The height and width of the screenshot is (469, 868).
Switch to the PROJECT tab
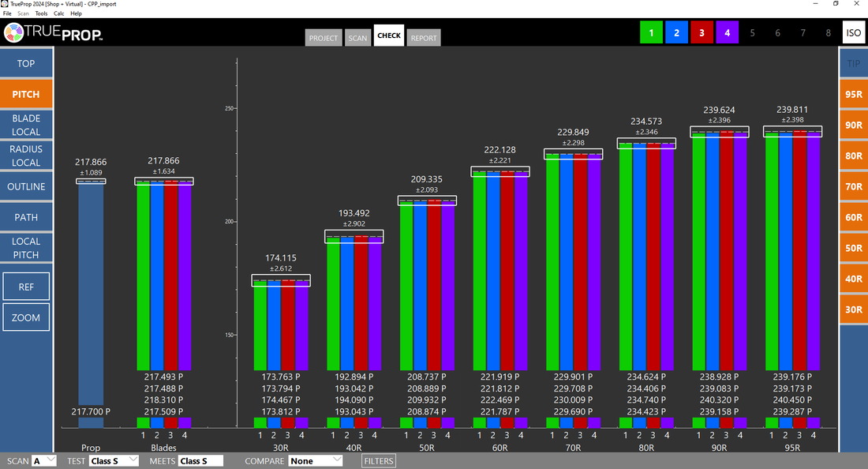pyautogui.click(x=324, y=38)
